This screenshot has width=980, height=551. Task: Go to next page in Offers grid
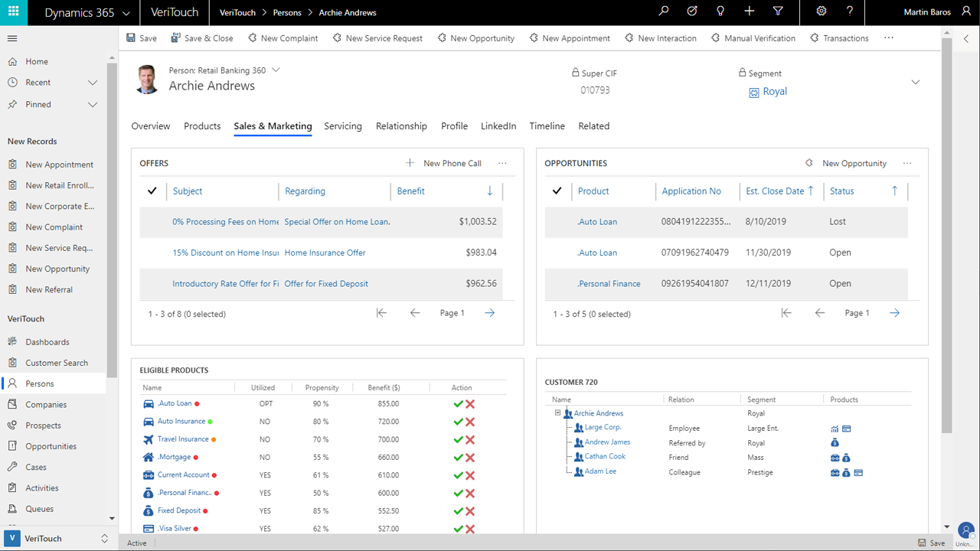point(490,313)
